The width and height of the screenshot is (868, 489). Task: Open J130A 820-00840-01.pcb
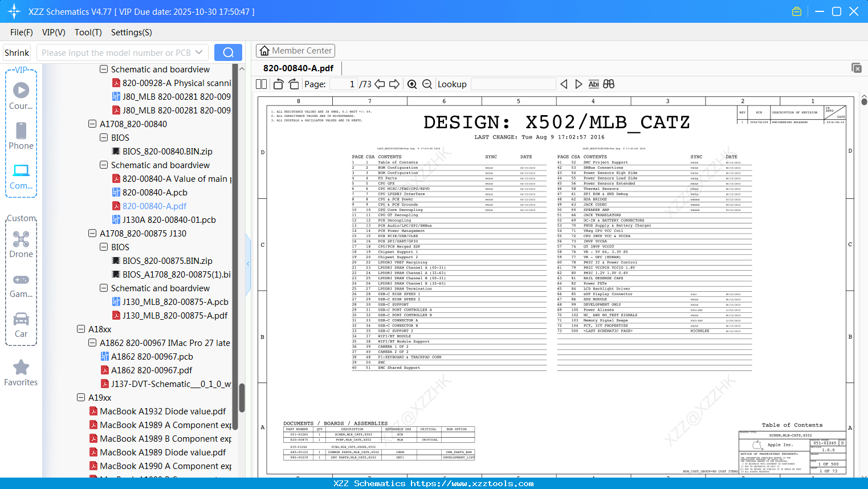pyautogui.click(x=169, y=220)
